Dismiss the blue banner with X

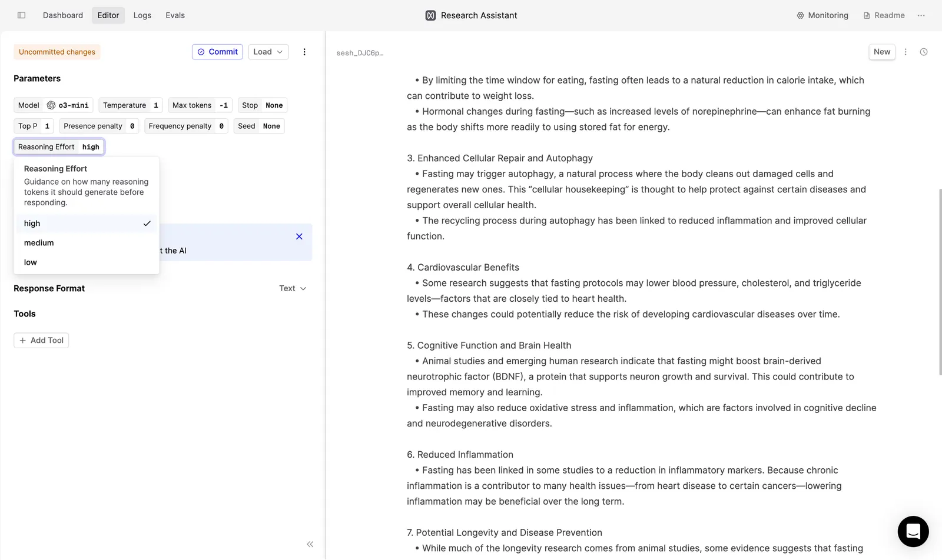point(299,236)
